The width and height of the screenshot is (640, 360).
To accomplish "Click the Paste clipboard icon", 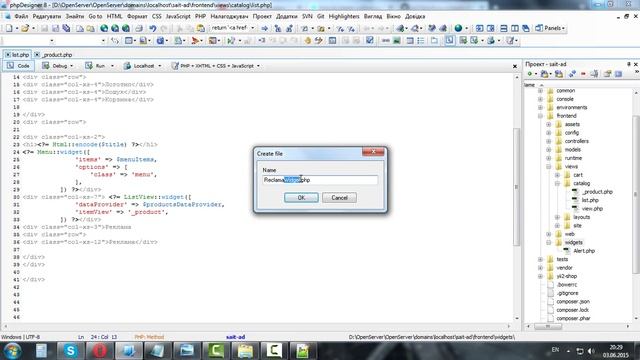I will pyautogui.click(x=200, y=28).
